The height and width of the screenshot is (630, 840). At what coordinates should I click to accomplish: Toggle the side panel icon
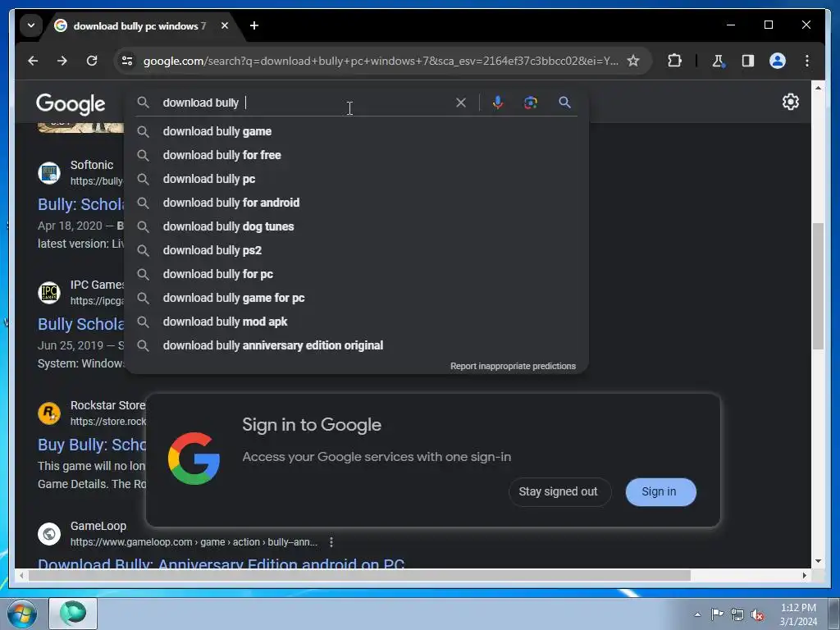pos(748,61)
